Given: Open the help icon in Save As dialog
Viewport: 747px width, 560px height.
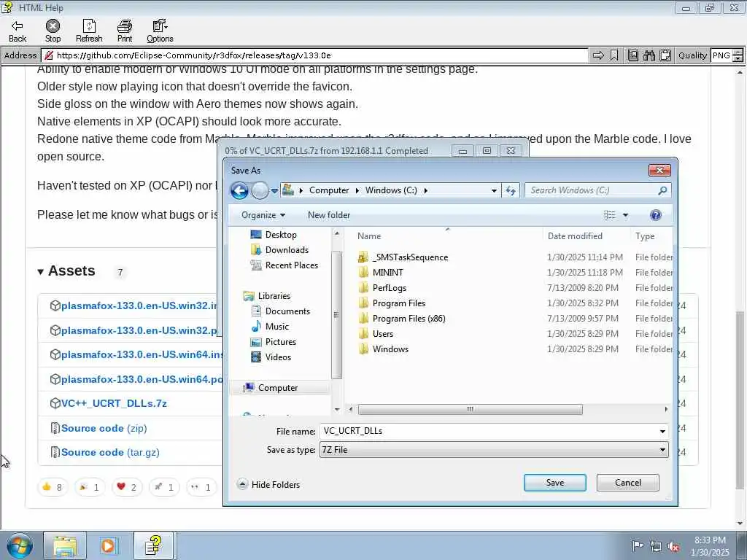Looking at the screenshot, I should point(656,215).
